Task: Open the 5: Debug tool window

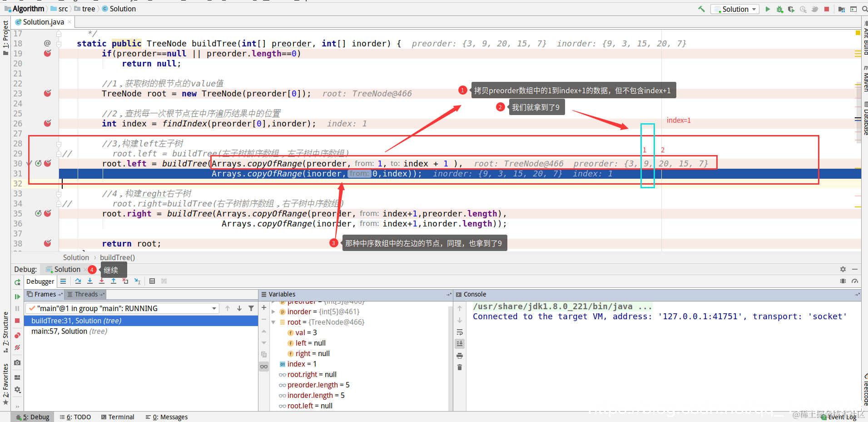Action: 33,417
